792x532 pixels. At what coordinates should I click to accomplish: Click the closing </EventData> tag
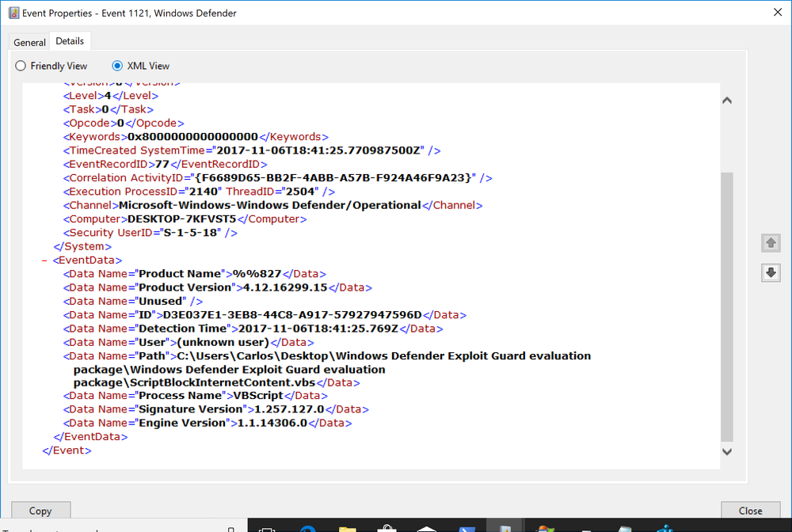[x=90, y=436]
